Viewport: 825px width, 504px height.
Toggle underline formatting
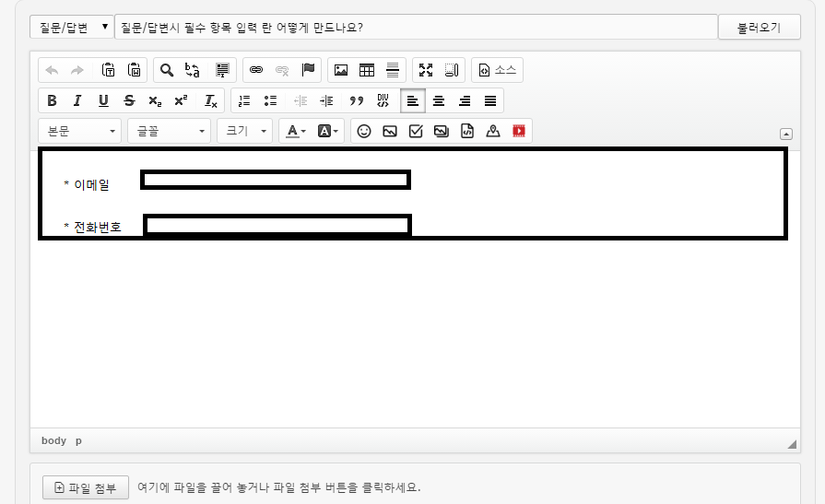click(x=103, y=100)
